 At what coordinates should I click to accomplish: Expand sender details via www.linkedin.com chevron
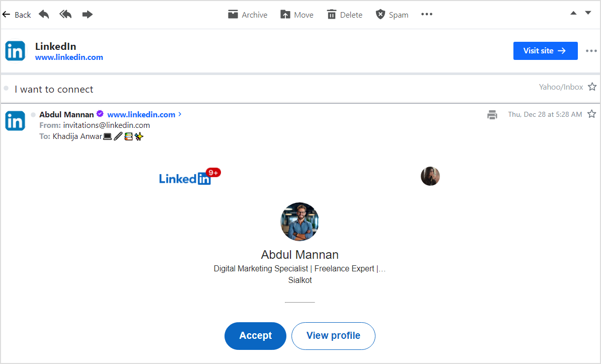click(180, 114)
